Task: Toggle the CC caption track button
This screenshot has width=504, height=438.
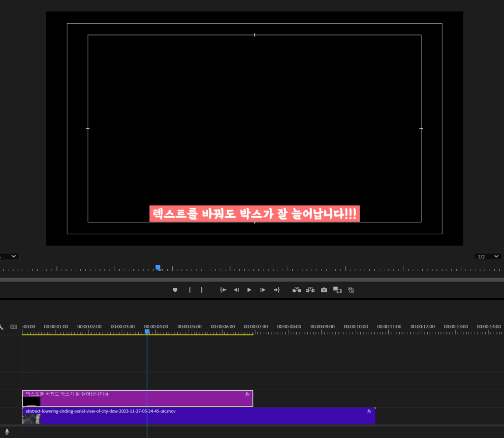Action: (x=14, y=326)
